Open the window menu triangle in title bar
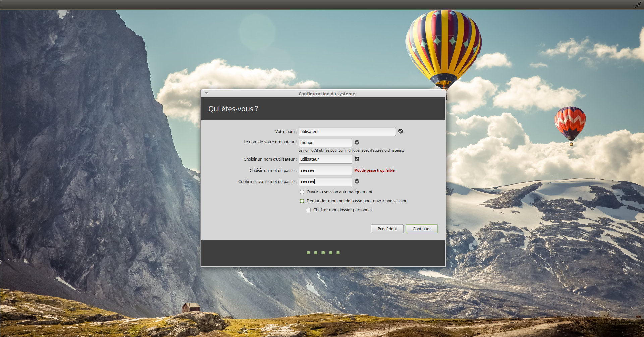 (x=207, y=93)
